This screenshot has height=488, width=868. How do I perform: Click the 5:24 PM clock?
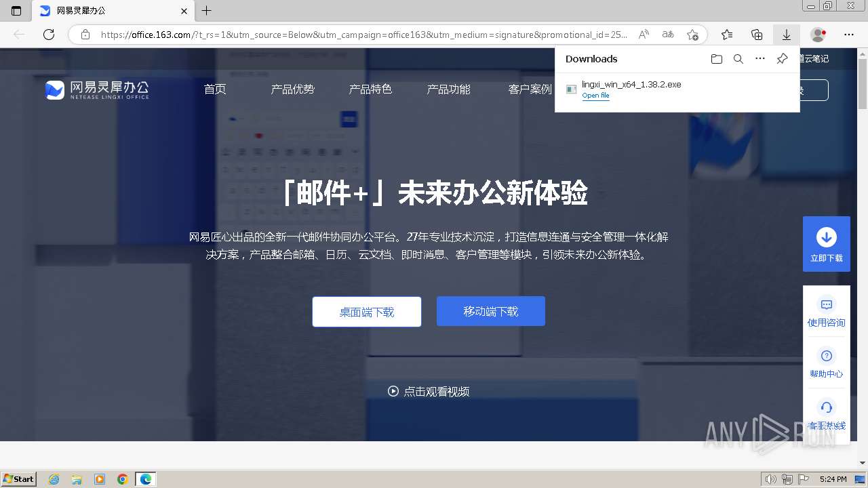(x=833, y=479)
